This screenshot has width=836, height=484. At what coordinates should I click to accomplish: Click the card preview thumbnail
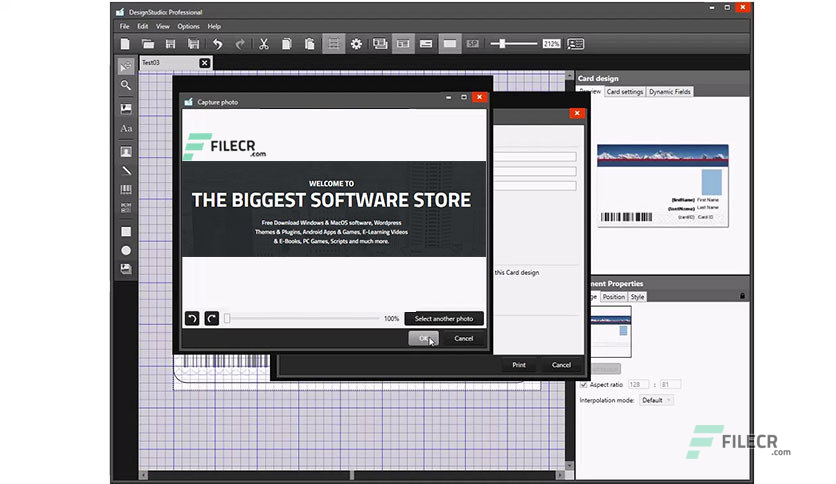(x=663, y=185)
